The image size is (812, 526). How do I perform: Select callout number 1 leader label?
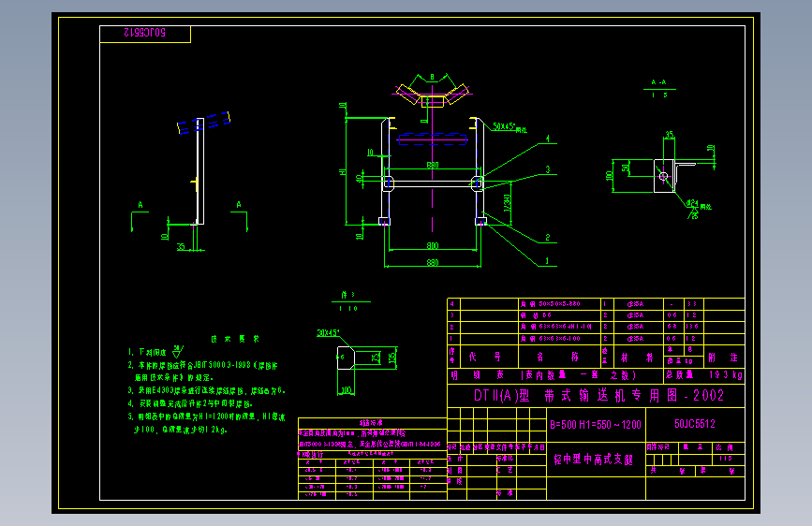[x=547, y=261]
